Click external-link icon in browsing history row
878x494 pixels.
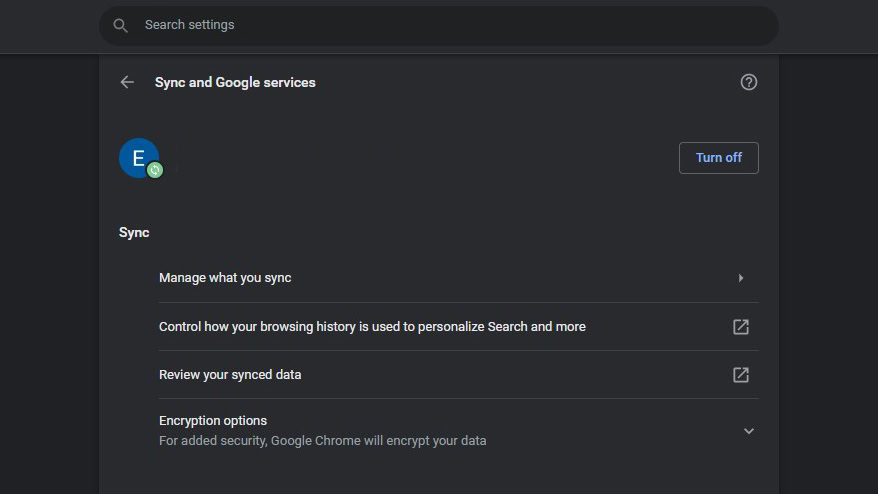point(741,327)
